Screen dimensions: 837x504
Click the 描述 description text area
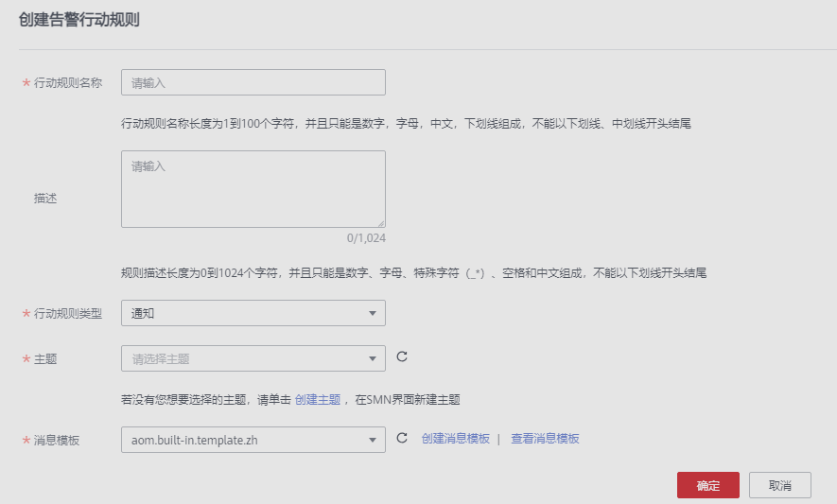coord(253,189)
